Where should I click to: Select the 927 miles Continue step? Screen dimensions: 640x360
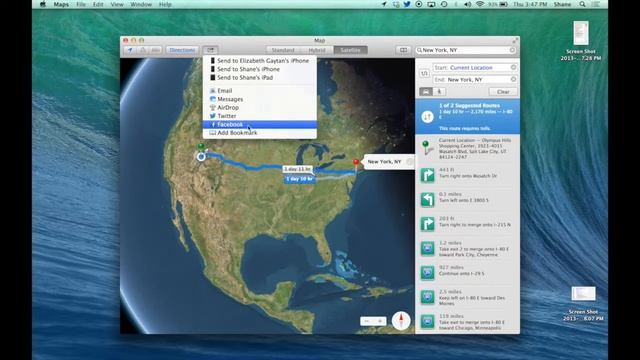(x=467, y=273)
